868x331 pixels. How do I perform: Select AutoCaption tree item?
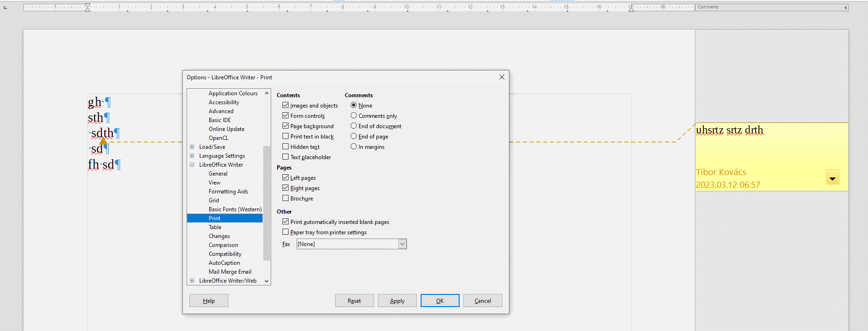coord(224,263)
